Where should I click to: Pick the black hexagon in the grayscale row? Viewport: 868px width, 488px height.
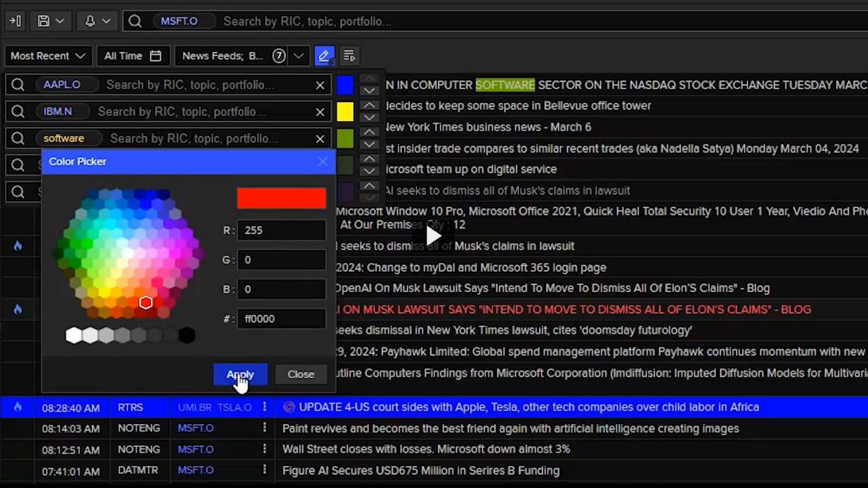pyautogui.click(x=186, y=336)
